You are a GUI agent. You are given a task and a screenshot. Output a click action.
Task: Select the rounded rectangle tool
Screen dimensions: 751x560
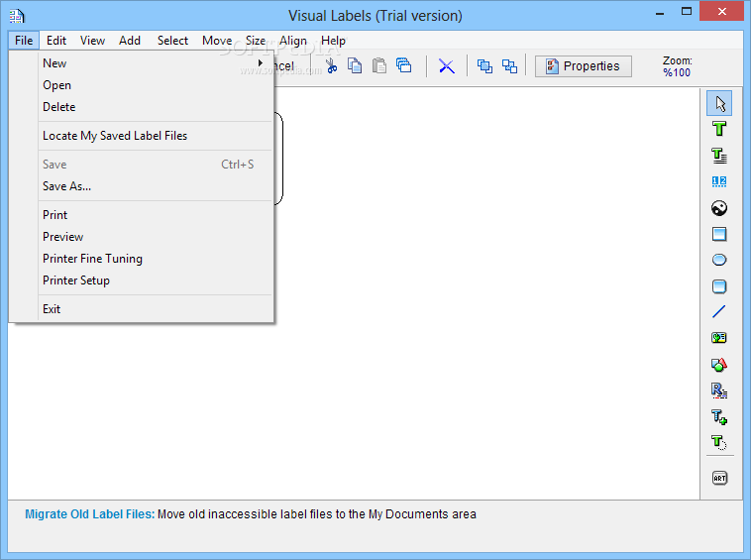click(719, 286)
